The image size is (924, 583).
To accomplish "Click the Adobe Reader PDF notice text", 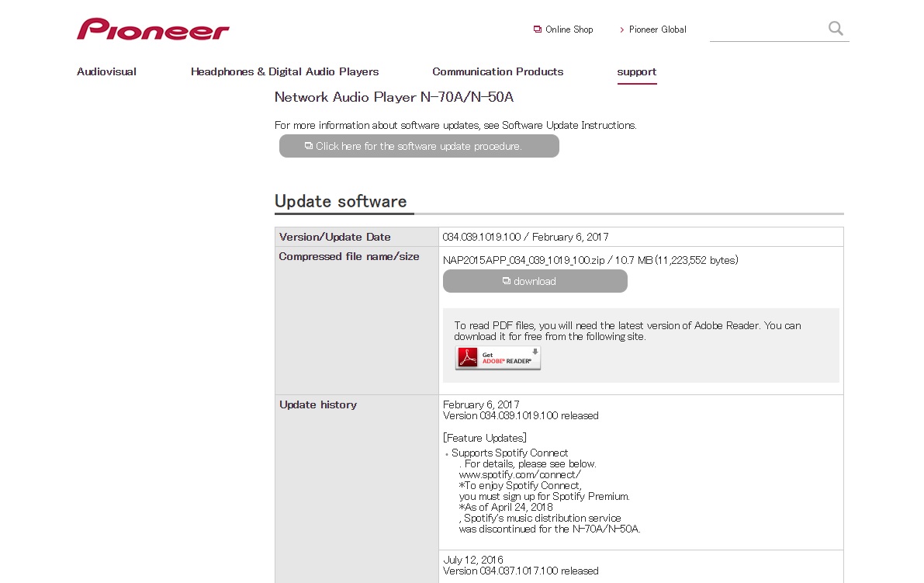I will pyautogui.click(x=628, y=331).
